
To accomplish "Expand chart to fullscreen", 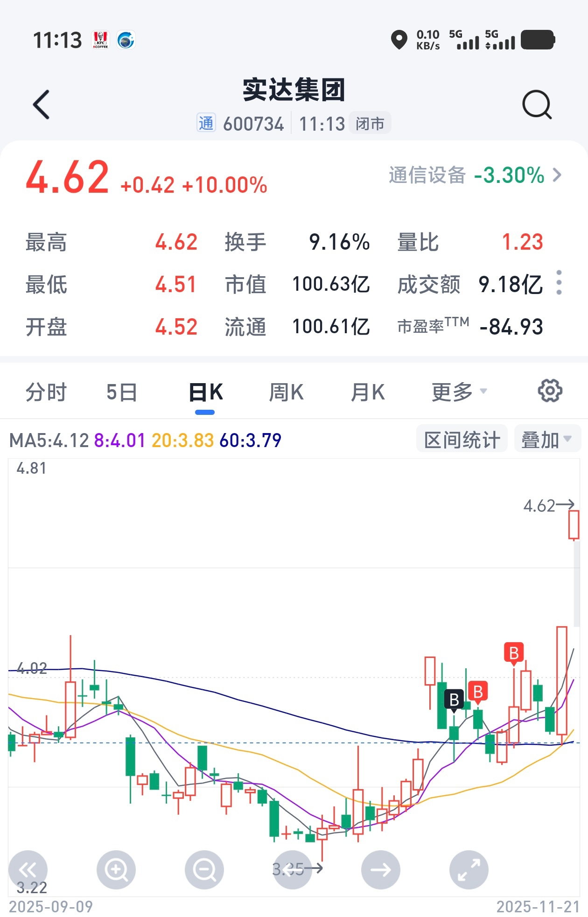I will click(x=469, y=870).
